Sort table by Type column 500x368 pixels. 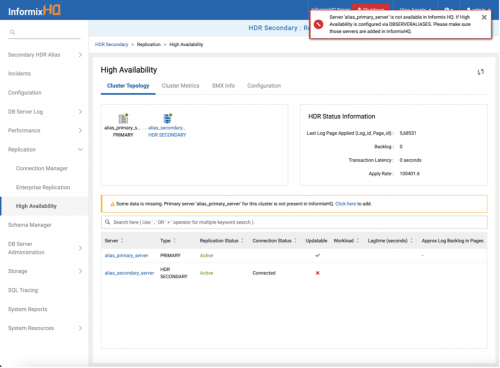click(174, 241)
